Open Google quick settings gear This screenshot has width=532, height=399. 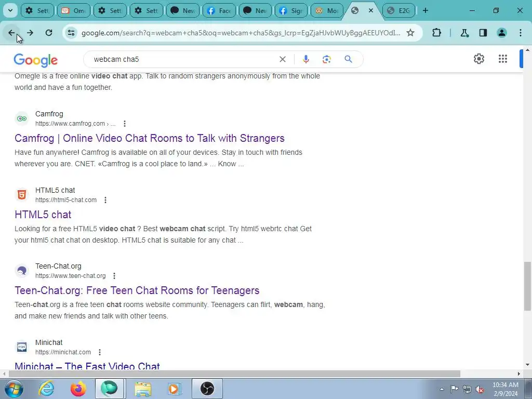click(478, 59)
